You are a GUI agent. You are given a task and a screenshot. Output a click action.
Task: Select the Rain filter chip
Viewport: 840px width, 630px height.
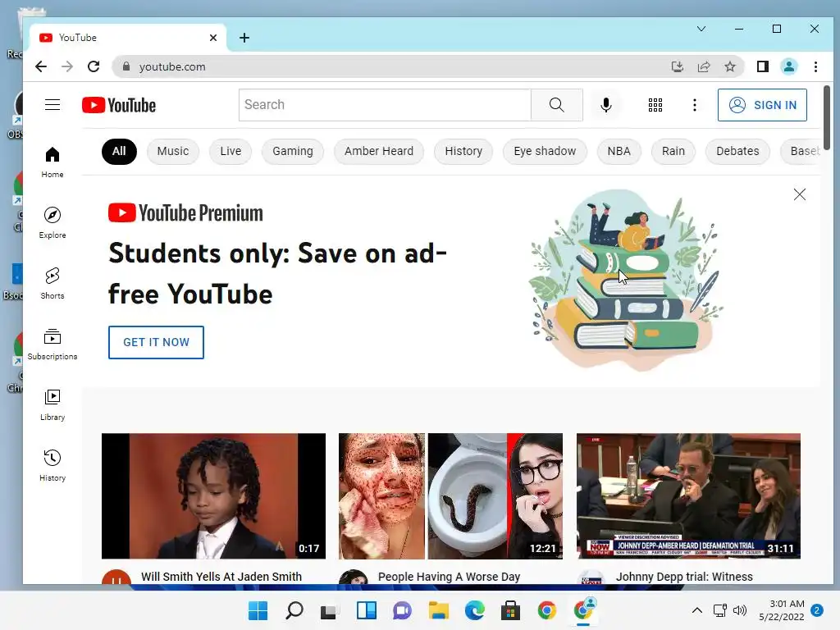coord(673,152)
